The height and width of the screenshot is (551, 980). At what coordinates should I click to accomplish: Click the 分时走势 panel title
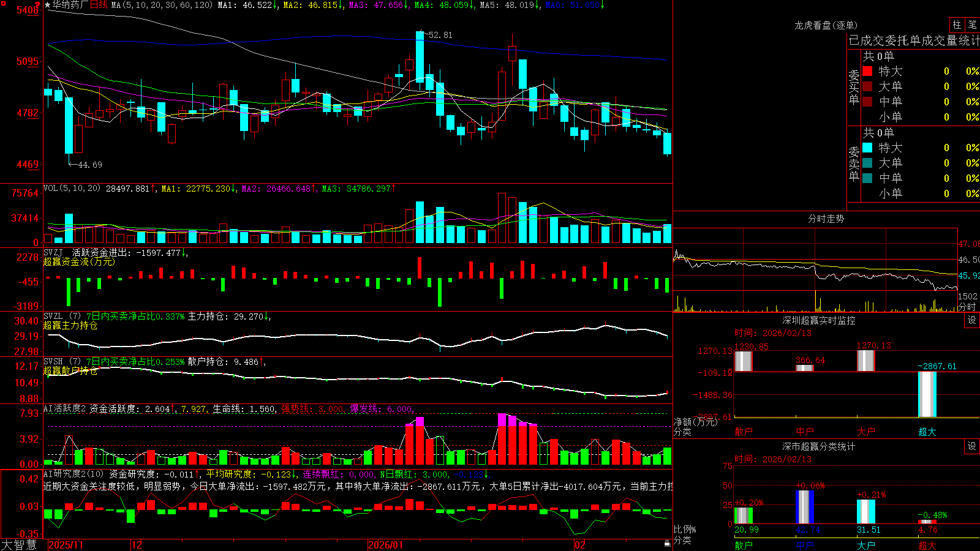point(826,219)
